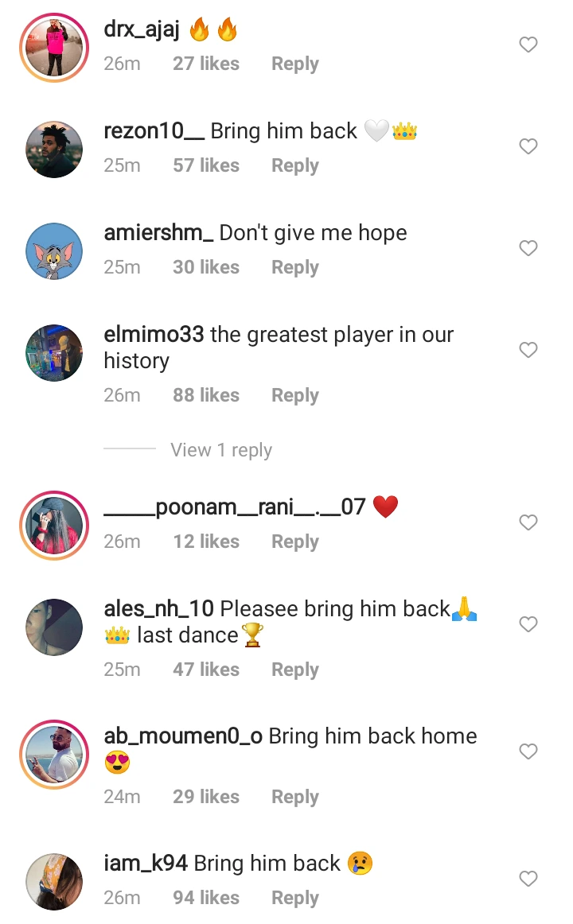
Task: Open elmimo33 username profile link
Action: pyautogui.click(x=154, y=335)
